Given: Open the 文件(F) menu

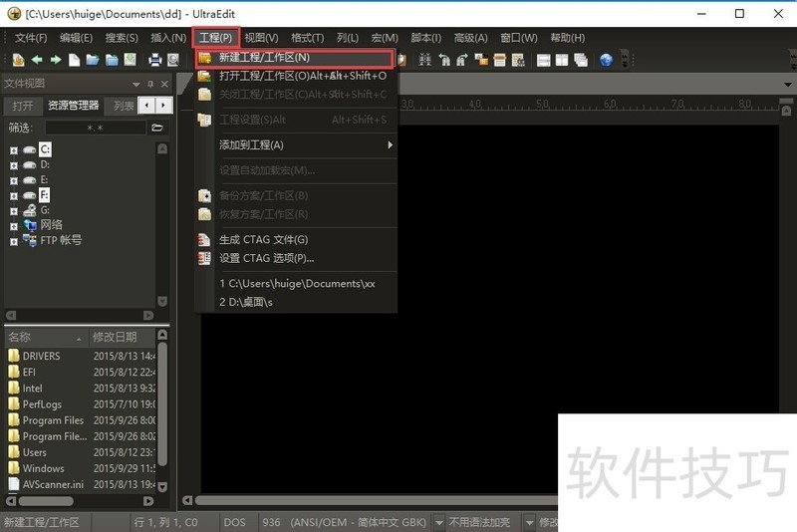Looking at the screenshot, I should (31, 38).
